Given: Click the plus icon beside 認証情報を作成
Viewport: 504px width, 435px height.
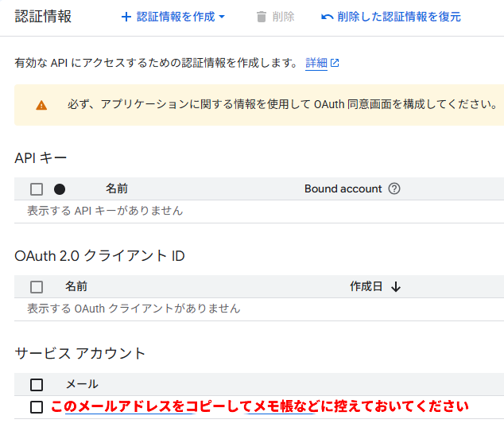Looking at the screenshot, I should (126, 17).
